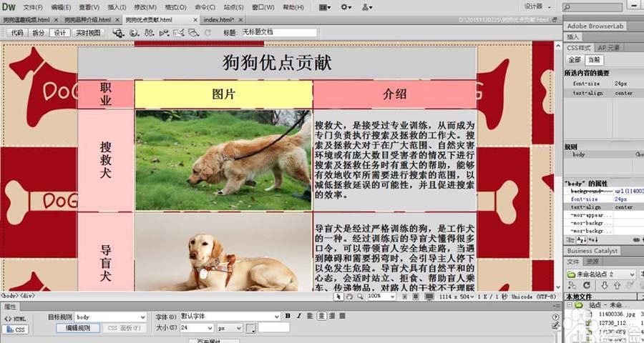Viewport: 644px width, 343px height.
Task: Open the text color picker swatch
Action: tap(251, 328)
